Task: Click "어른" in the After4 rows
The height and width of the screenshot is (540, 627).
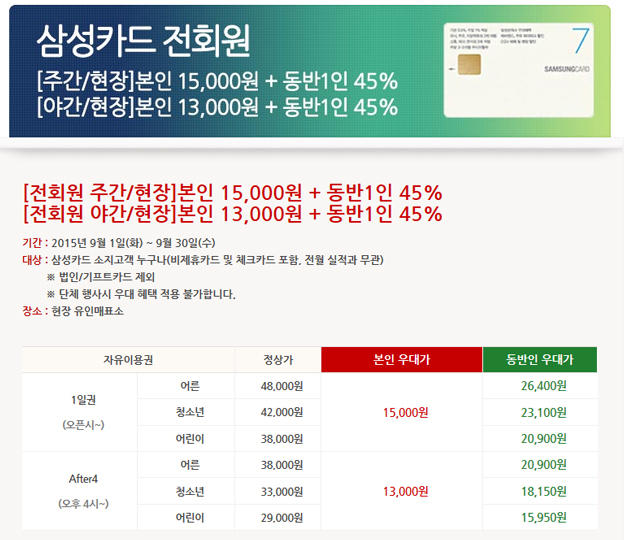Action: point(190,465)
